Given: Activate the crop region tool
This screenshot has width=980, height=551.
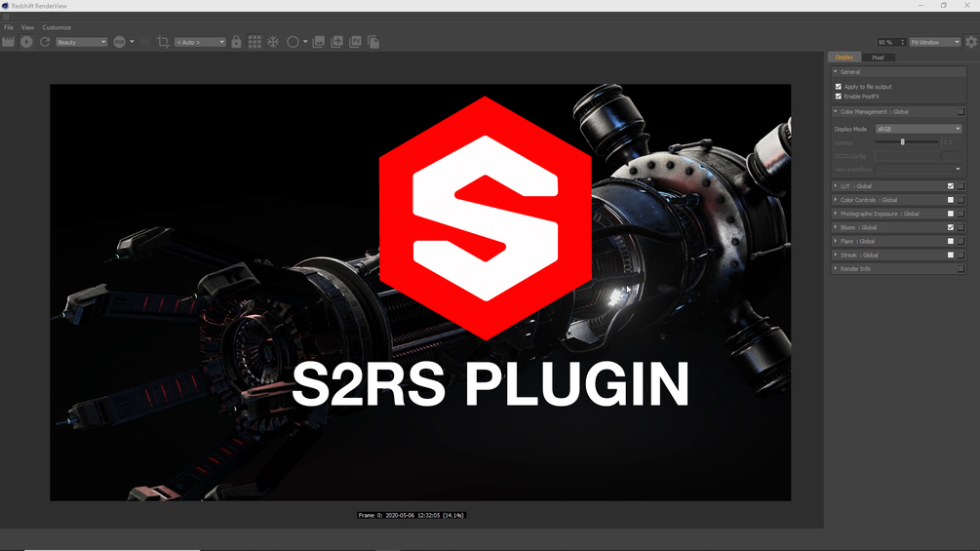Looking at the screenshot, I should tap(163, 42).
